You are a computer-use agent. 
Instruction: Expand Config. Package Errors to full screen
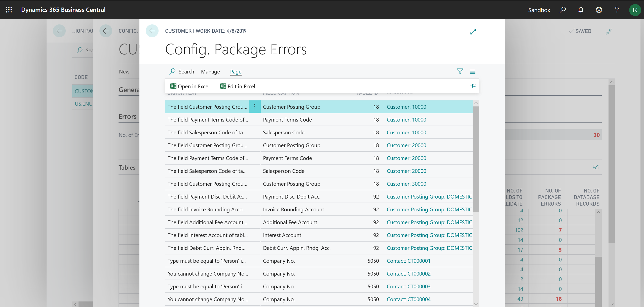click(x=473, y=32)
